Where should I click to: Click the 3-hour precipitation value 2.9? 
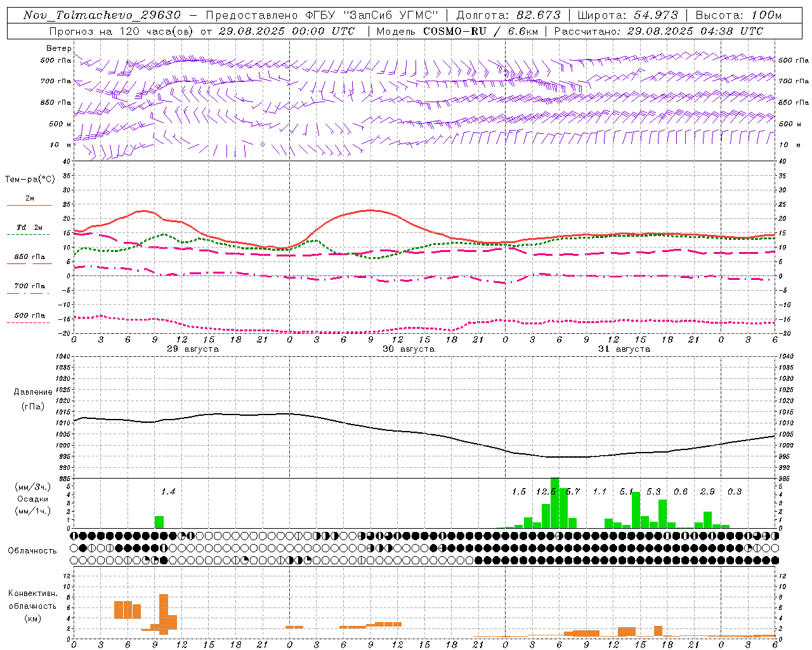(x=707, y=491)
